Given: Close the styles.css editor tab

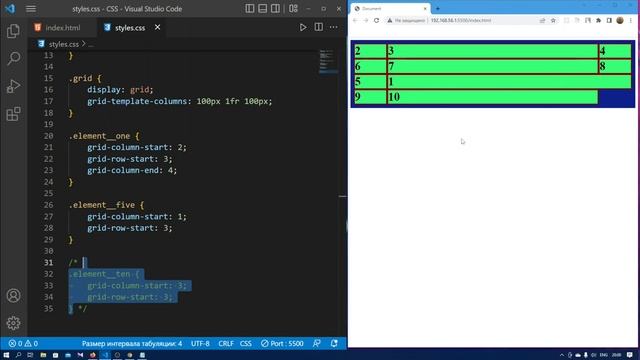Looking at the screenshot, I should tap(158, 27).
